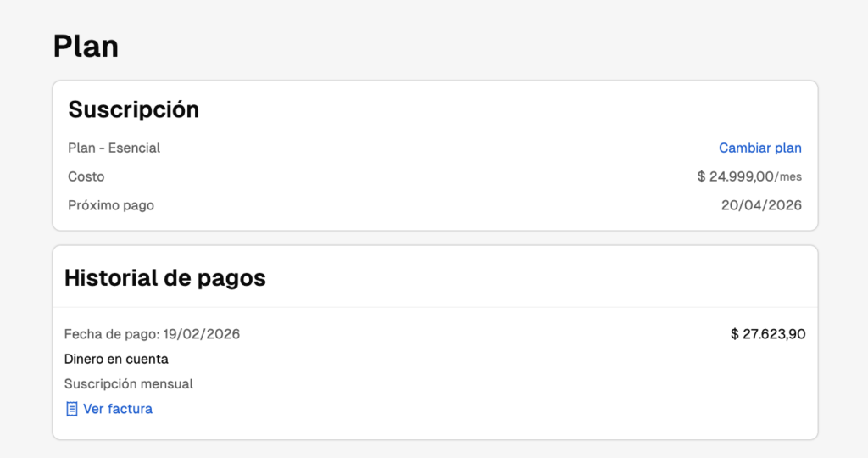The width and height of the screenshot is (868, 458).
Task: Open the Cambiar plan link
Action: click(759, 148)
